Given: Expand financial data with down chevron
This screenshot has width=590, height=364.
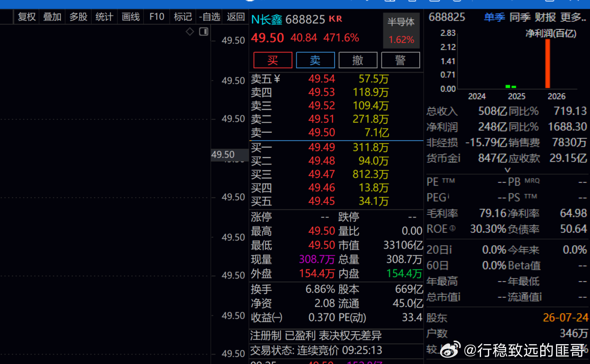Looking at the screenshot, I should (x=507, y=170).
